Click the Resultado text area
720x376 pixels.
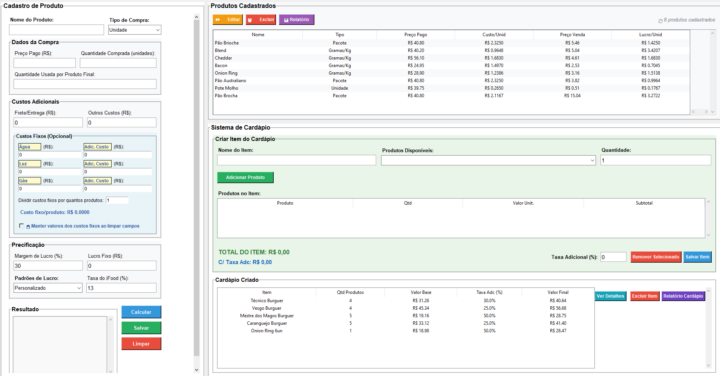60,344
